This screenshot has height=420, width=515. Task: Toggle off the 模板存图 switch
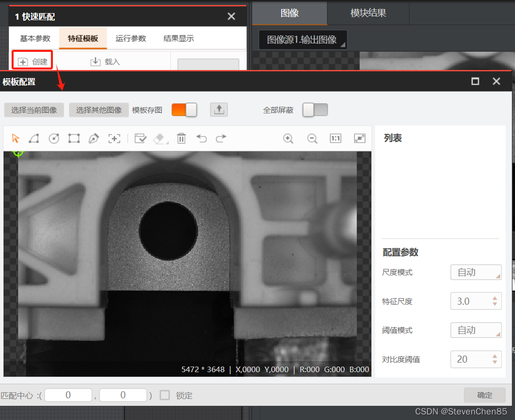184,109
